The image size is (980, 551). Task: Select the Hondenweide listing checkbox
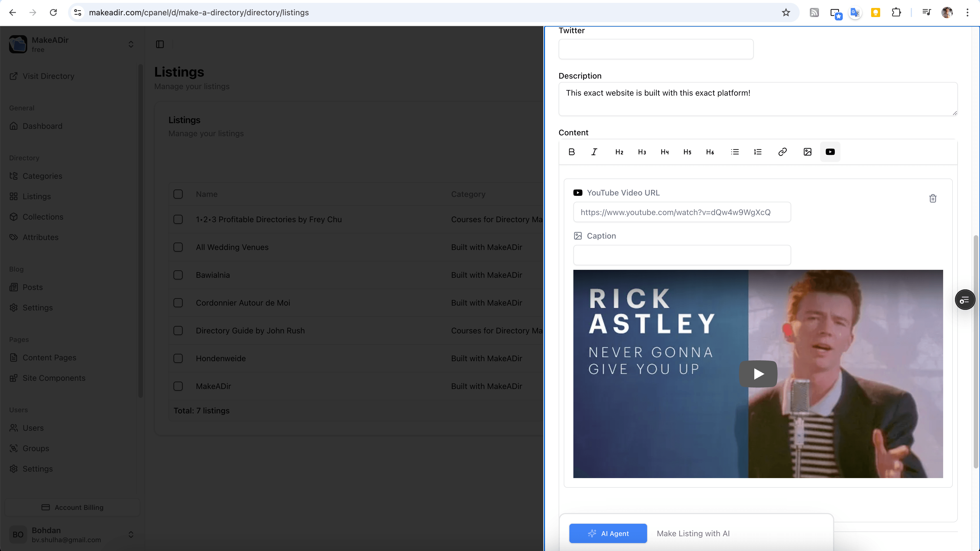tap(178, 358)
